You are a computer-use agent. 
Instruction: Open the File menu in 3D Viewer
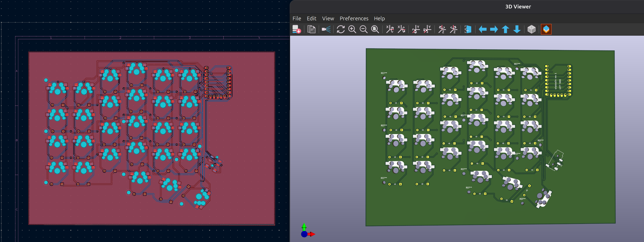click(x=297, y=19)
